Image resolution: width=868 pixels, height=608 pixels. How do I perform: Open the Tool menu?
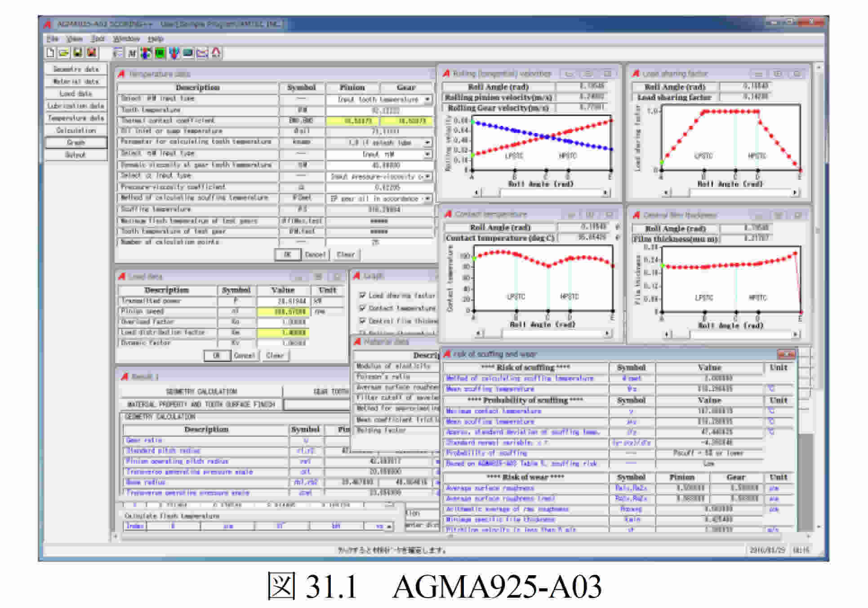pos(98,39)
